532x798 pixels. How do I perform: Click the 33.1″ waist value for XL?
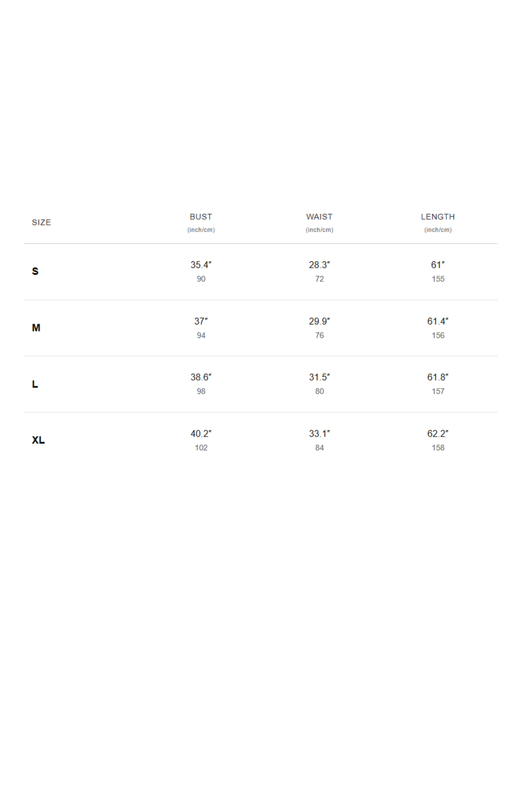coord(319,434)
